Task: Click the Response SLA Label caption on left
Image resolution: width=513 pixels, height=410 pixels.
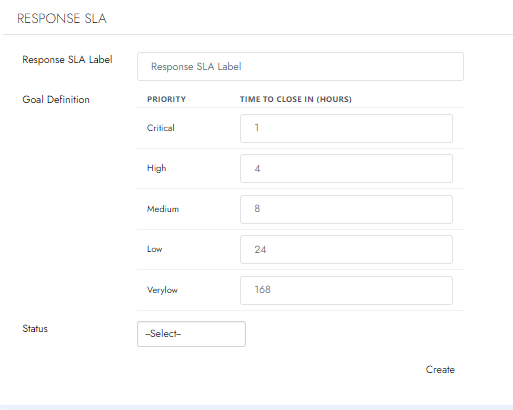Action: pos(67,59)
